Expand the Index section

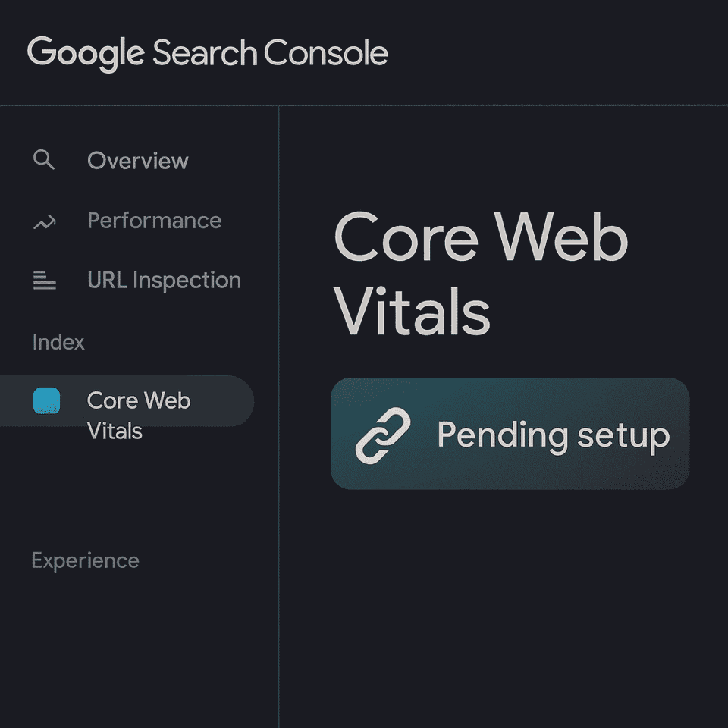tap(58, 342)
